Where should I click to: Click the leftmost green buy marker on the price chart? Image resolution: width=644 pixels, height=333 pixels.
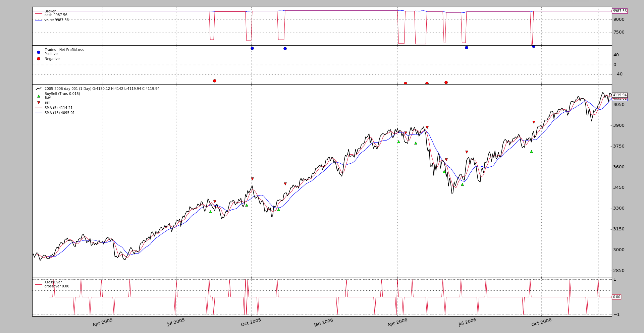[210, 212]
